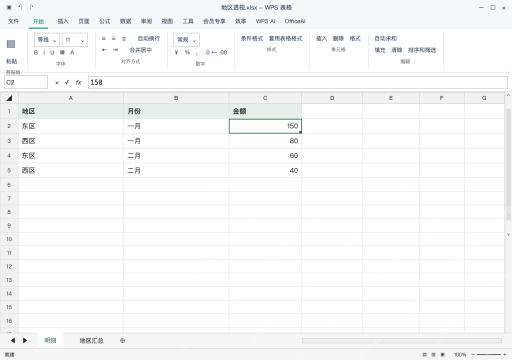
Task: Click the redo arrow icon
Action: pos(31,7)
